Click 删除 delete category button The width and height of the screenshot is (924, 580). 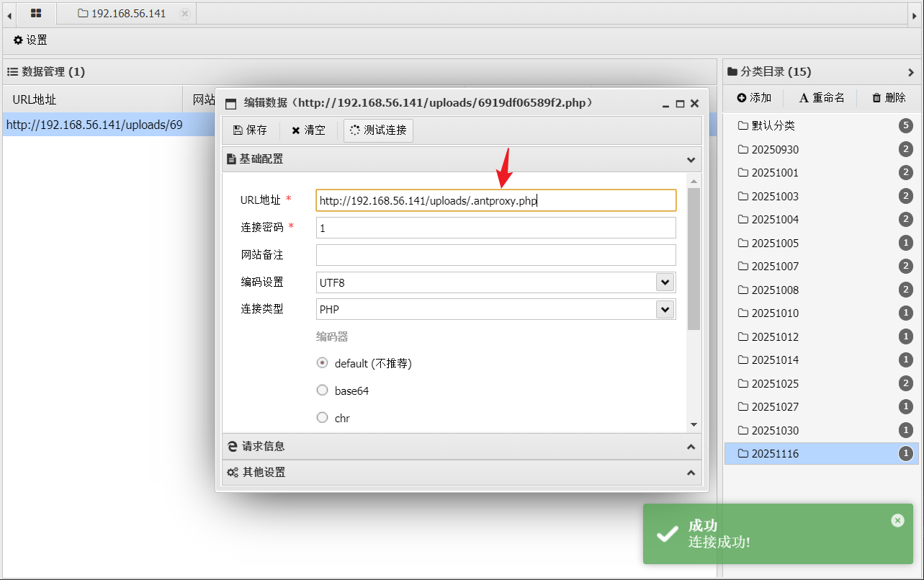(889, 98)
